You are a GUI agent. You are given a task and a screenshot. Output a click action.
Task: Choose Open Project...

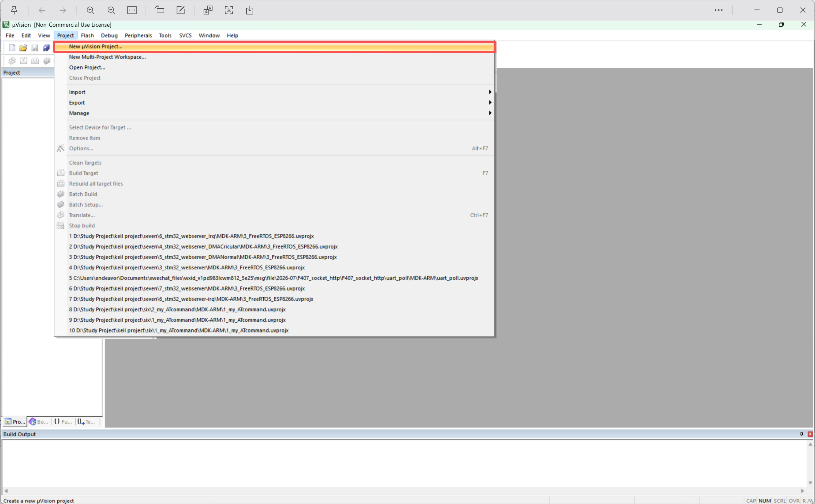274,67
